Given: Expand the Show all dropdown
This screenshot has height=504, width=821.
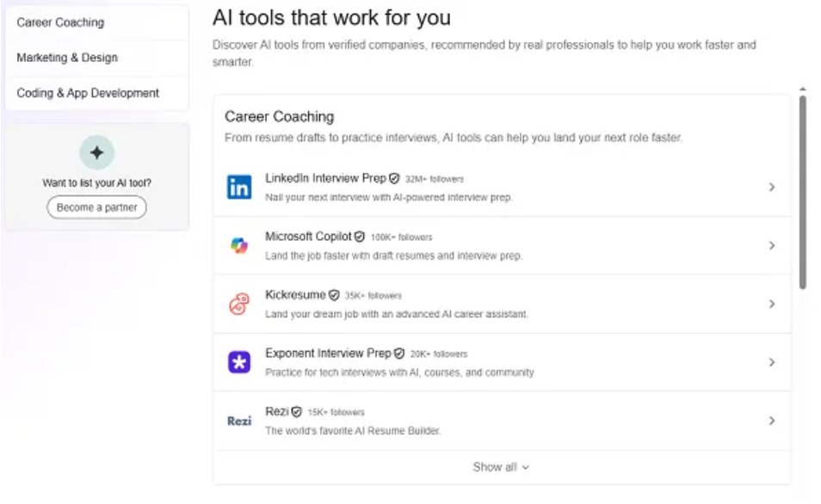Looking at the screenshot, I should pyautogui.click(x=501, y=467).
